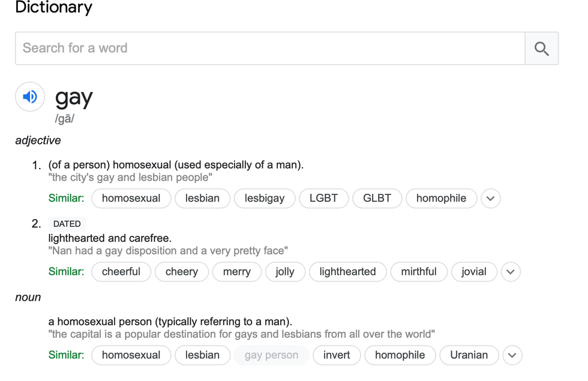Open the cheery synonym chip
The image size is (588, 381).
click(181, 272)
